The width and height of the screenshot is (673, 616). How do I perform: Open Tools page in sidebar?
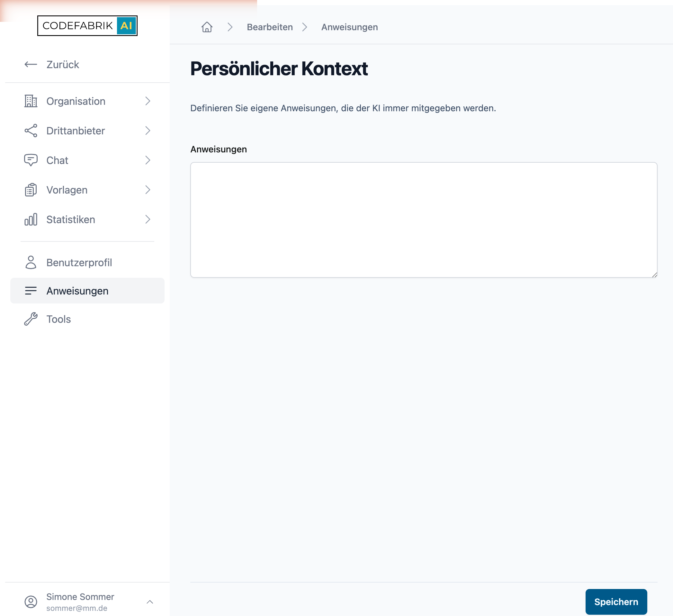[87, 319]
